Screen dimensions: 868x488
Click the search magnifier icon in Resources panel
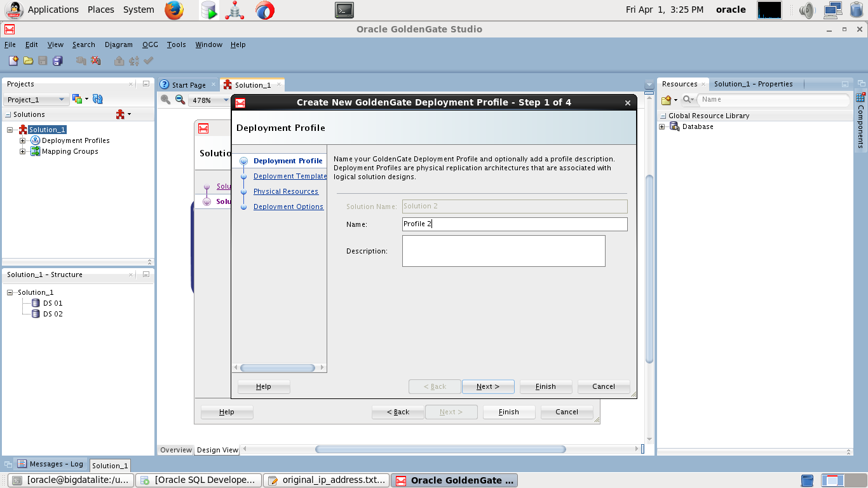click(x=687, y=100)
